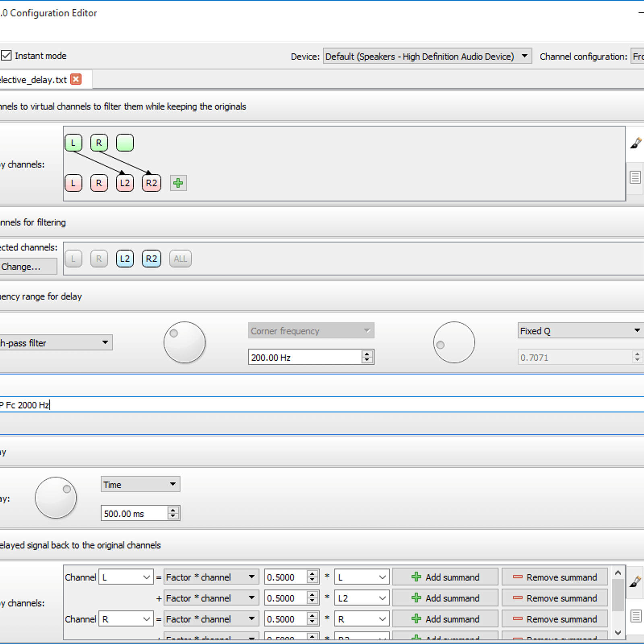The width and height of the screenshot is (644, 644).
Task: Open the Device dropdown list
Action: coord(427,56)
